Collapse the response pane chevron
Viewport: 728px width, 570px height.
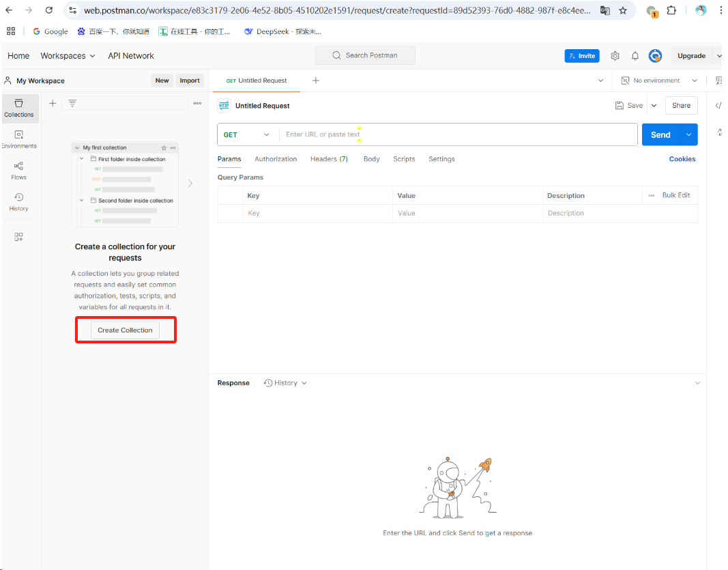click(x=697, y=383)
